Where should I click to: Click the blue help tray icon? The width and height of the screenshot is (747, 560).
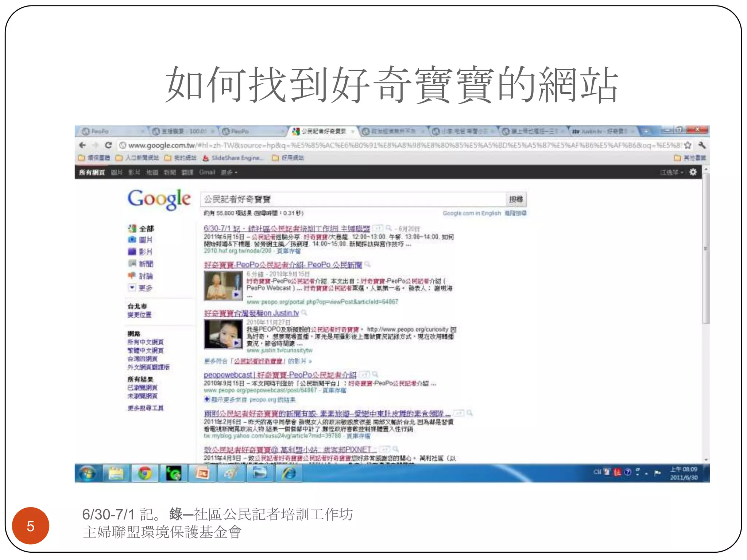pyautogui.click(x=627, y=472)
